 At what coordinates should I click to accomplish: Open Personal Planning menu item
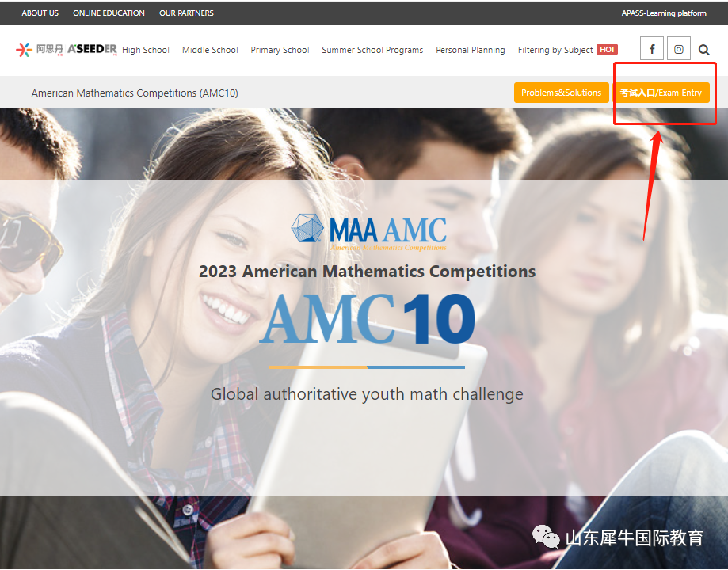pyautogui.click(x=471, y=50)
